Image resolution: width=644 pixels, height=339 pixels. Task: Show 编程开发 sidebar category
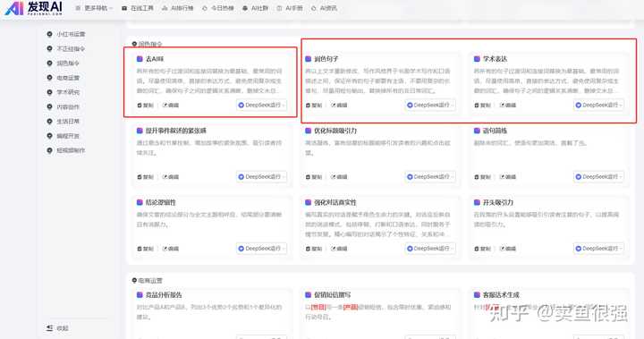[x=64, y=136]
